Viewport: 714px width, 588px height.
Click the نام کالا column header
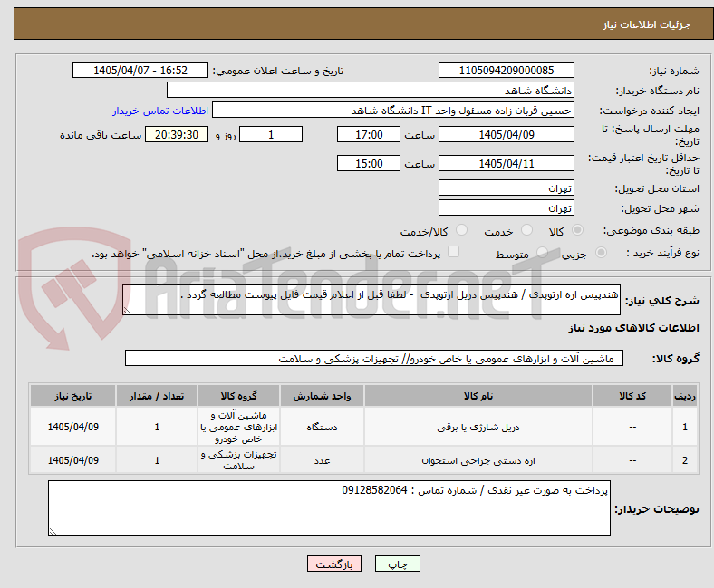[478, 396]
